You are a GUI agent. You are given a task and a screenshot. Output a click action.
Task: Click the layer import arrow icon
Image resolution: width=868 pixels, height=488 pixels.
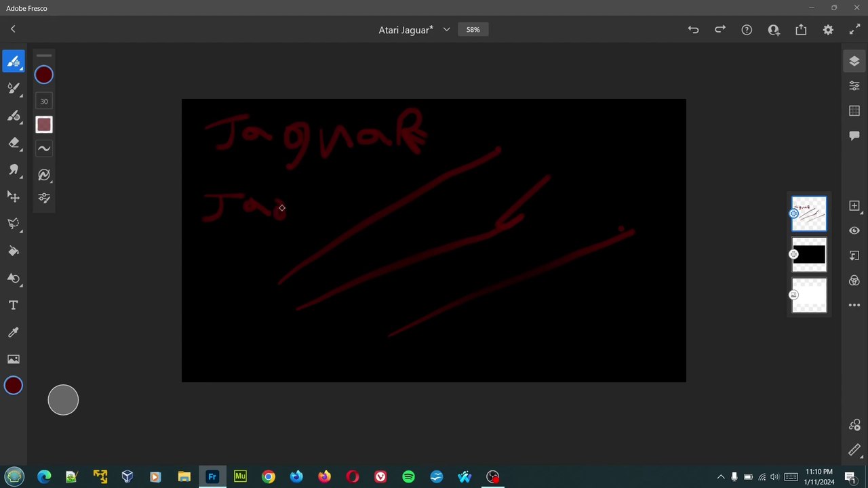coord(854,256)
